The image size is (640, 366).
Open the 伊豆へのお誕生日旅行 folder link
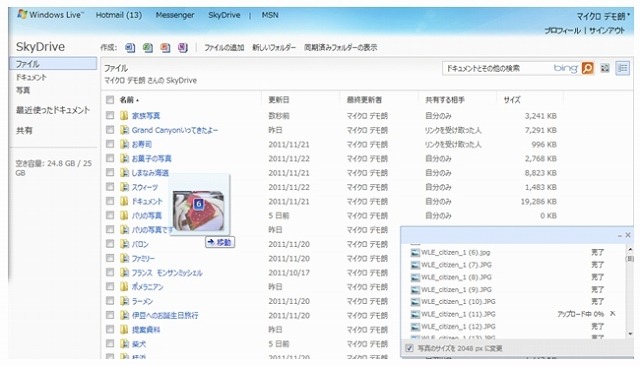(165, 315)
